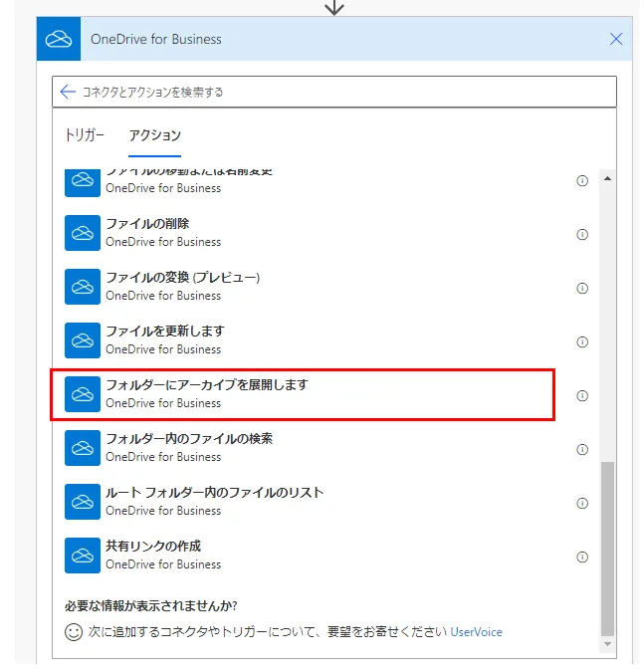This screenshot has width=644, height=672.
Task: Click the action list scrollbar thumb
Action: [607, 549]
